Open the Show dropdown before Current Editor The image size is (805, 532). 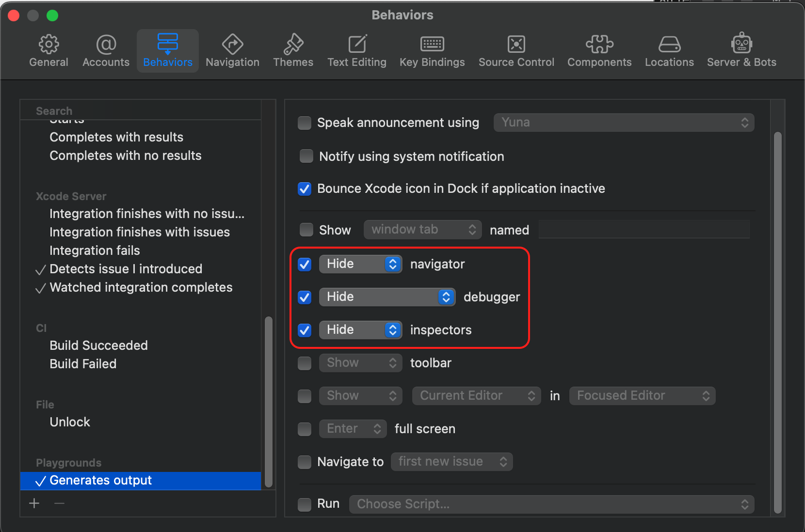point(360,396)
